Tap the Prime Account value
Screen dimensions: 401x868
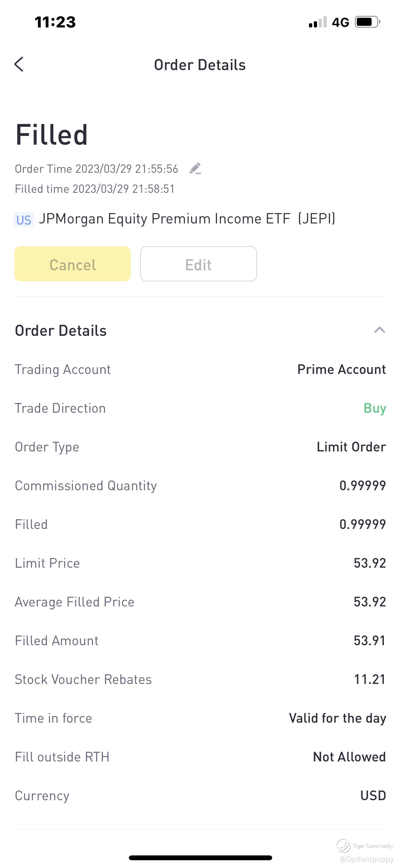coord(341,369)
